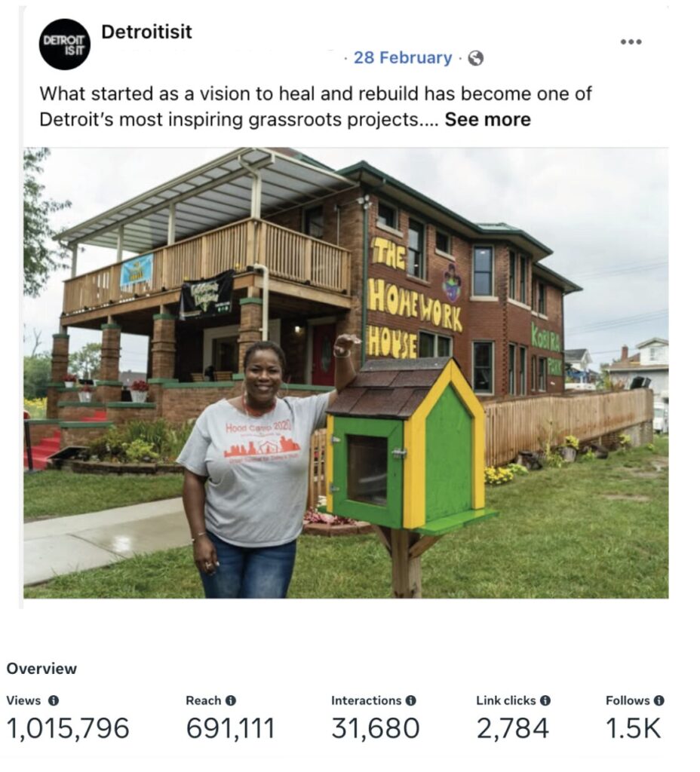Screen dimensions: 700x772
Task: Click the Interactions metric label
Action: [366, 700]
